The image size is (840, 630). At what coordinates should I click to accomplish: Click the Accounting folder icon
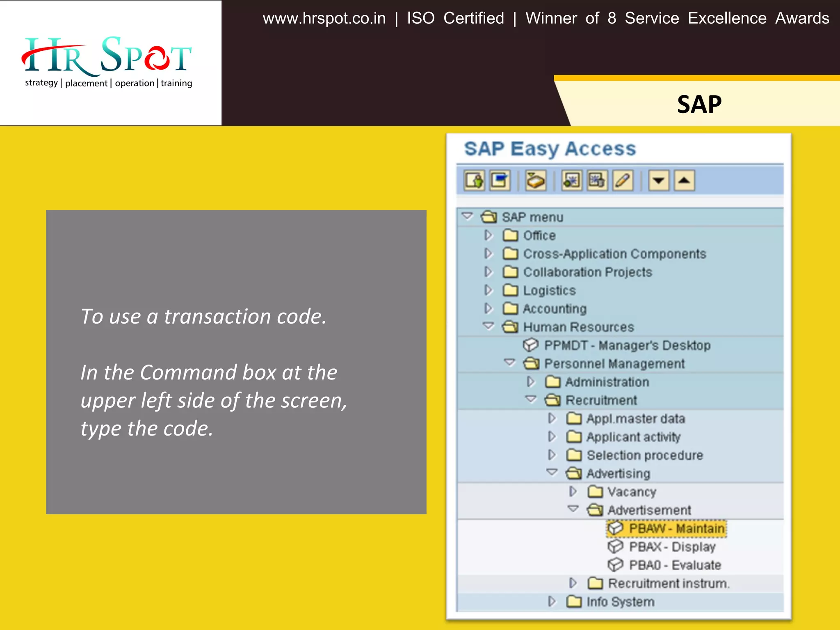click(x=510, y=308)
